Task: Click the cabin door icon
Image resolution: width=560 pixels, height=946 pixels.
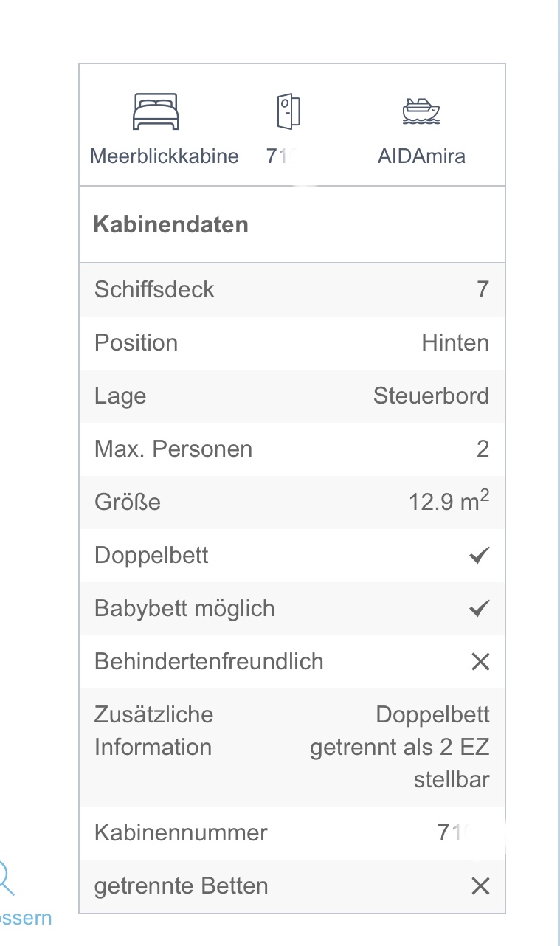Action: point(288,111)
